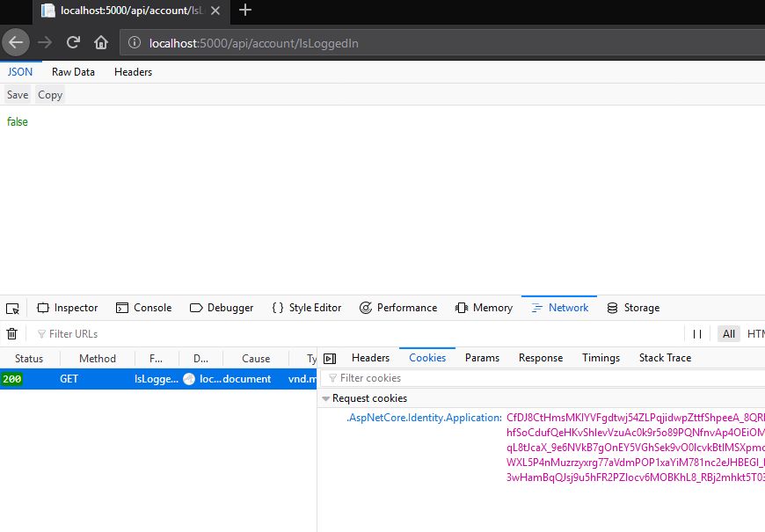Click the address bar URL field
Viewport: 765px width, 532px height.
pos(442,43)
